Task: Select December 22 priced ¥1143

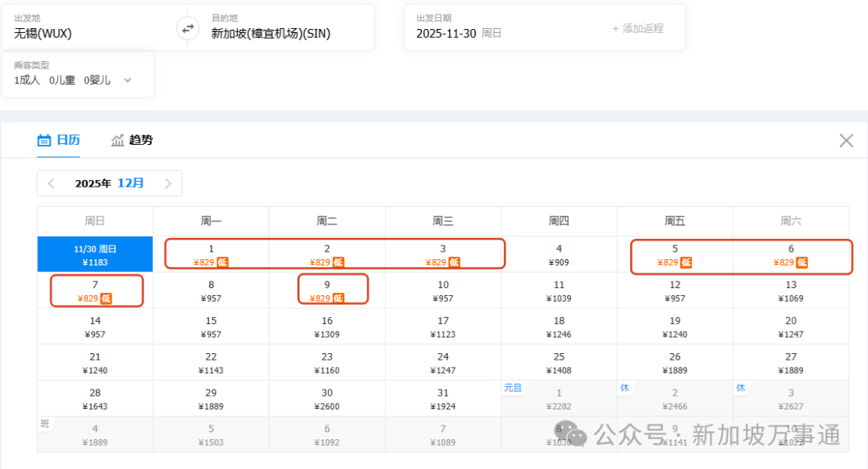Action: point(211,363)
